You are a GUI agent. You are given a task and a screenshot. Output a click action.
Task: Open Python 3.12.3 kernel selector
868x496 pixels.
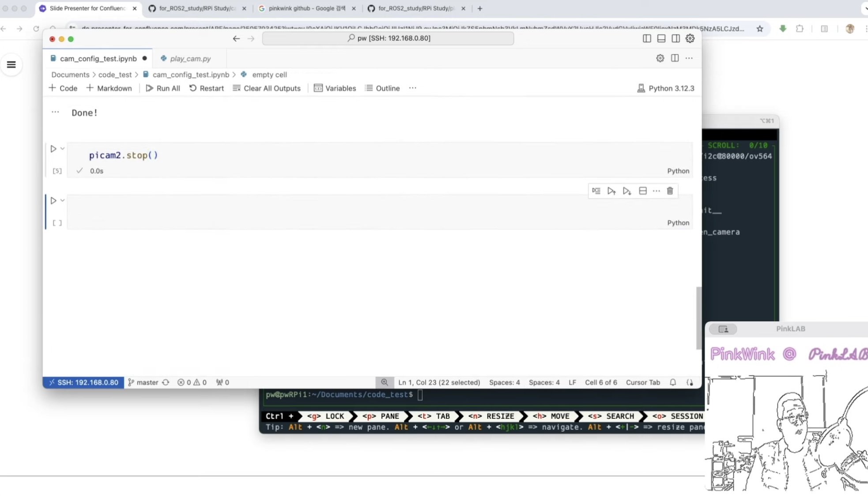pos(666,88)
